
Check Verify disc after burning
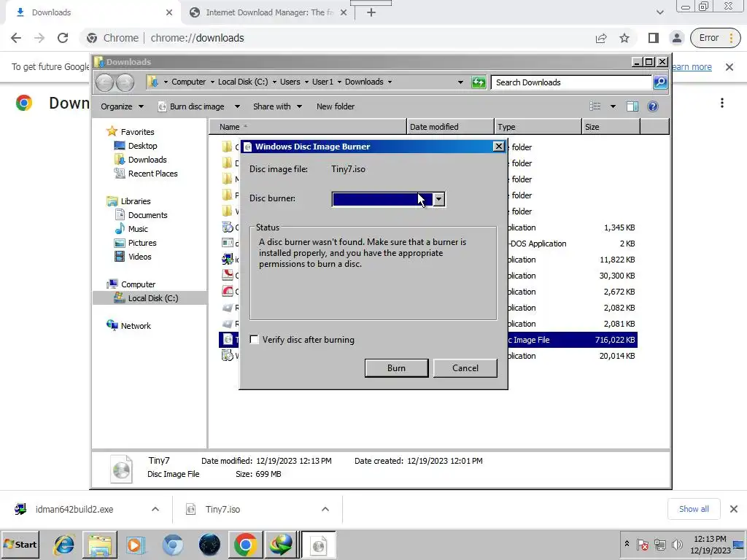click(x=255, y=340)
